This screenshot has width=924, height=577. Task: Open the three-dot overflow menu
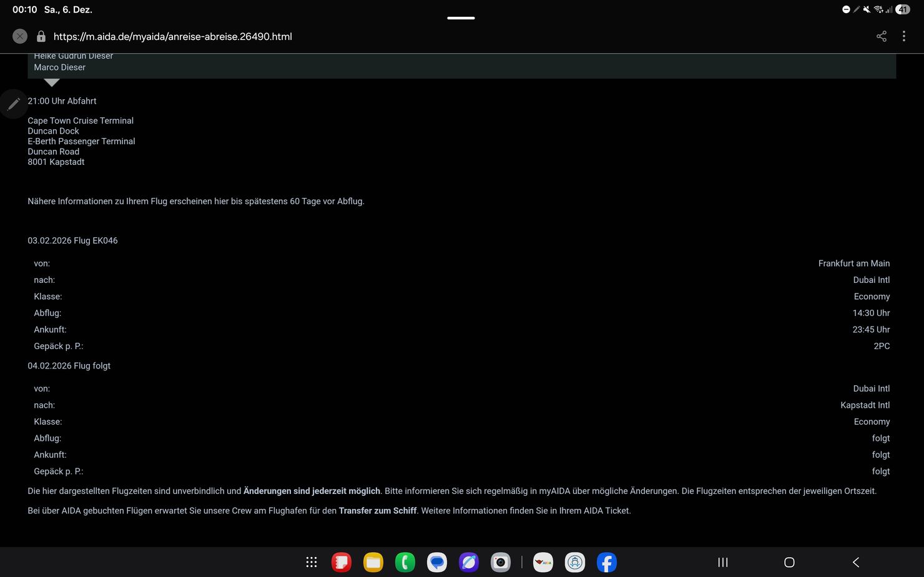point(903,36)
